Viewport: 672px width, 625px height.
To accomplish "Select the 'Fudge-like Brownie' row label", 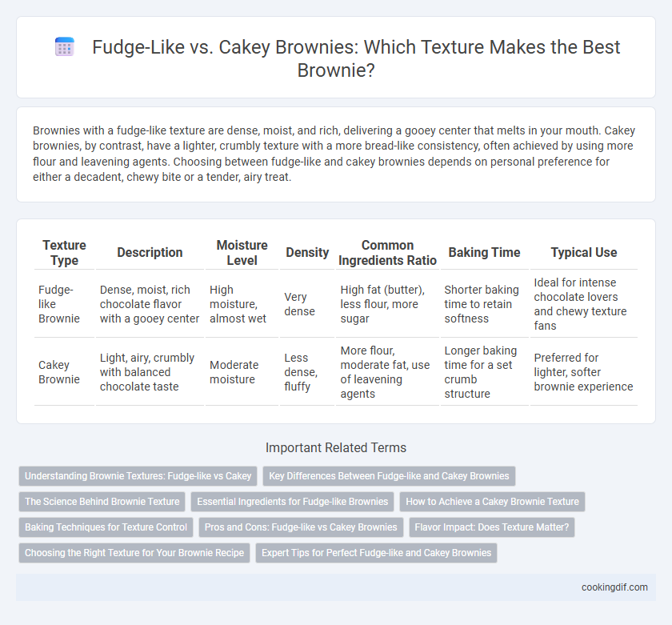I will pos(59,304).
